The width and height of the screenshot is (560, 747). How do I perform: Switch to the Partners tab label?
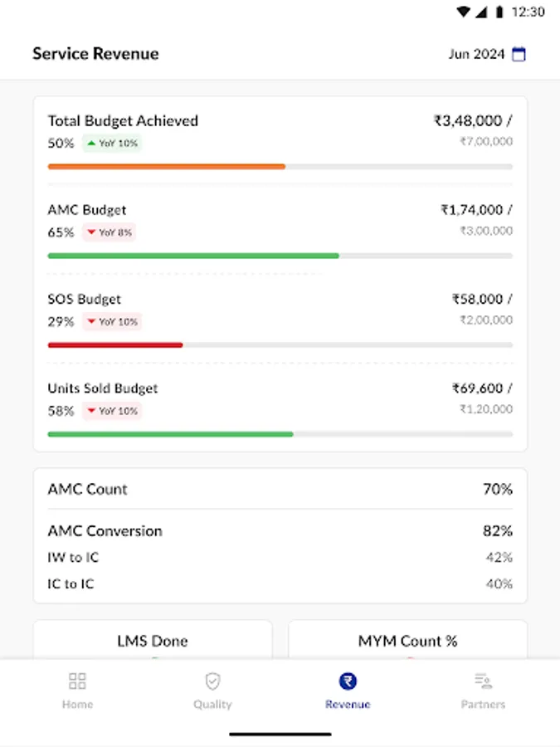[483, 705]
